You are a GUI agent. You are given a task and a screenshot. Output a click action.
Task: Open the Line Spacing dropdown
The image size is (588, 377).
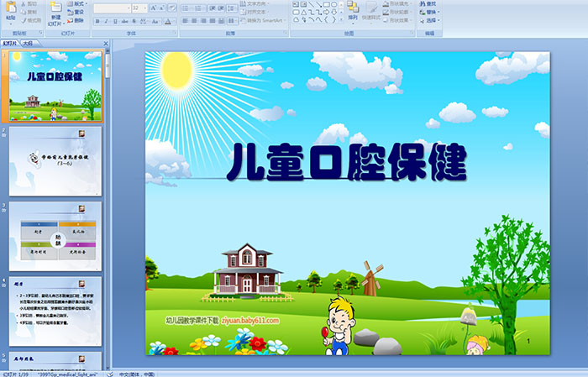[x=232, y=8]
